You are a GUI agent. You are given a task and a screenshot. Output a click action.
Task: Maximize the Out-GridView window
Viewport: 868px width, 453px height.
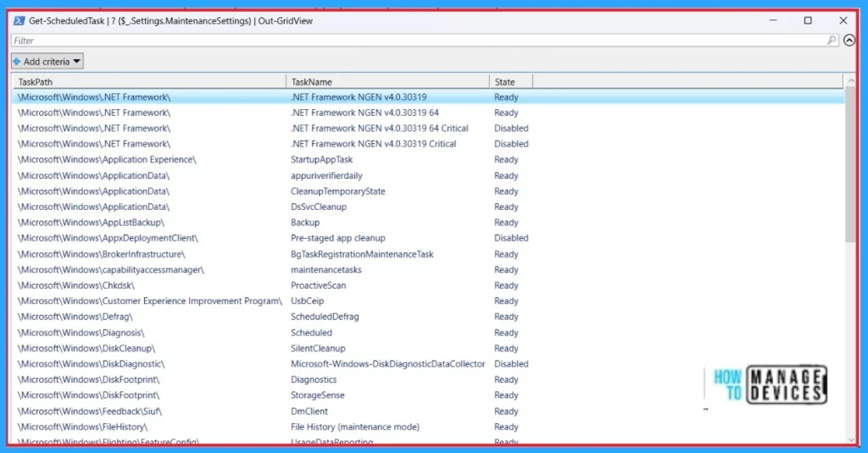pyautogui.click(x=808, y=20)
